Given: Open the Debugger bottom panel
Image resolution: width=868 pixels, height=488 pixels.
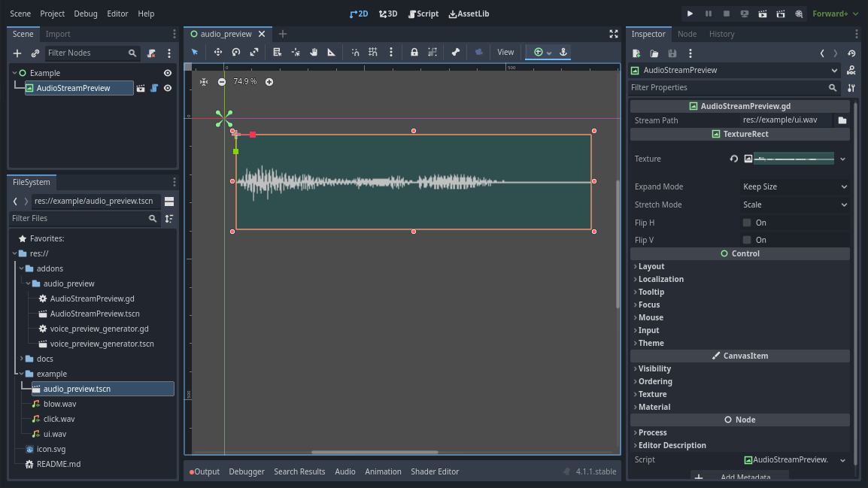Looking at the screenshot, I should pyautogui.click(x=247, y=471).
